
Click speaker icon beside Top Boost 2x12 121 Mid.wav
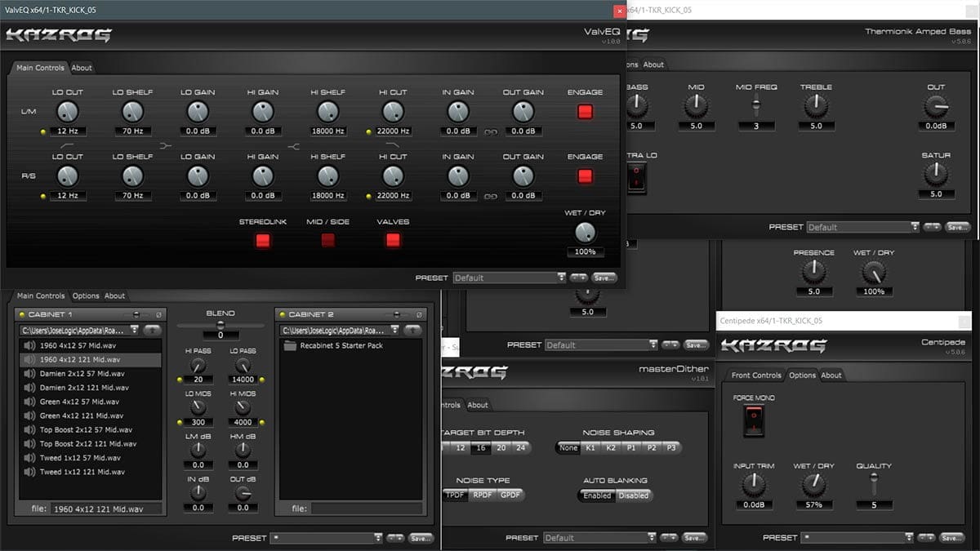[29, 443]
